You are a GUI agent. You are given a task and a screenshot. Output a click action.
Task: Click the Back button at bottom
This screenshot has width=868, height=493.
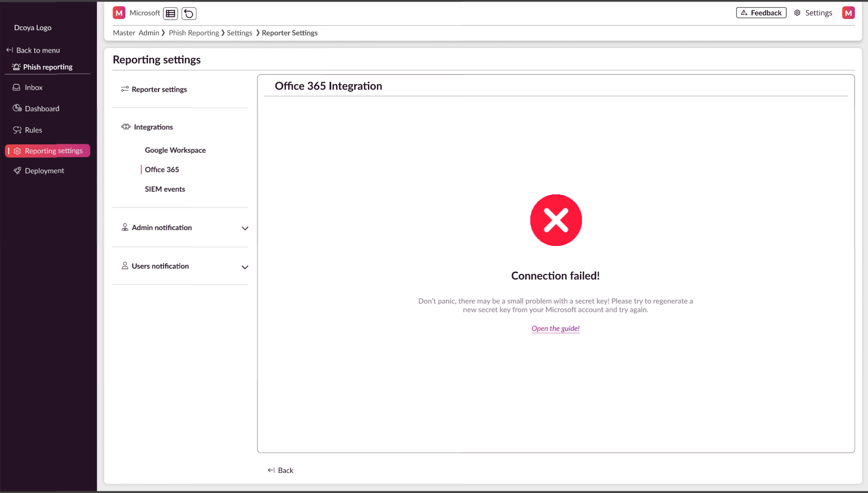click(281, 470)
